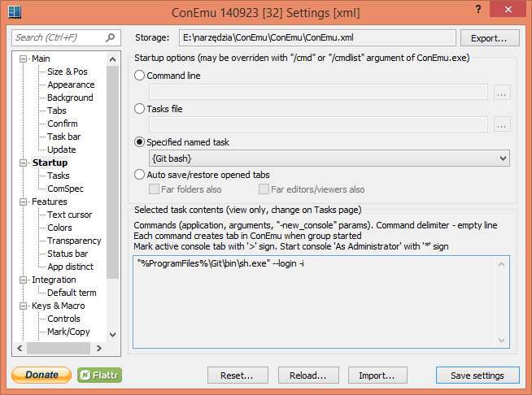Click the search magnifier icon
532x395 pixels.
pyautogui.click(x=111, y=37)
